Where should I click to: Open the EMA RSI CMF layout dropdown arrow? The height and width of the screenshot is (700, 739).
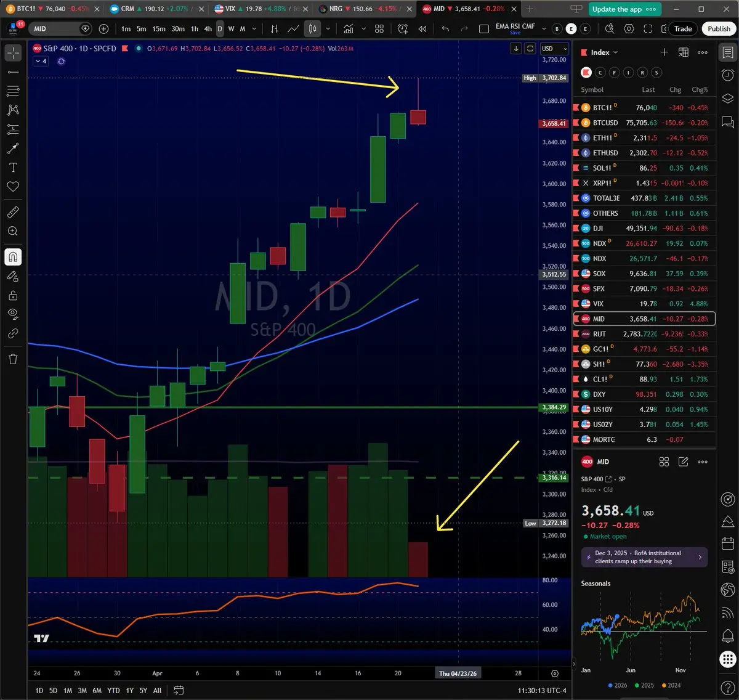pyautogui.click(x=543, y=29)
